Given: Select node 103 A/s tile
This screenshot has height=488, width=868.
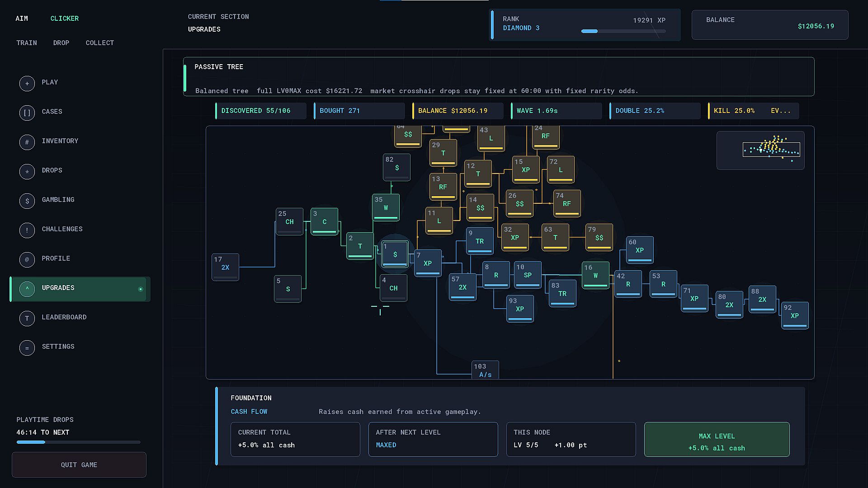Looking at the screenshot, I should pyautogui.click(x=485, y=370).
